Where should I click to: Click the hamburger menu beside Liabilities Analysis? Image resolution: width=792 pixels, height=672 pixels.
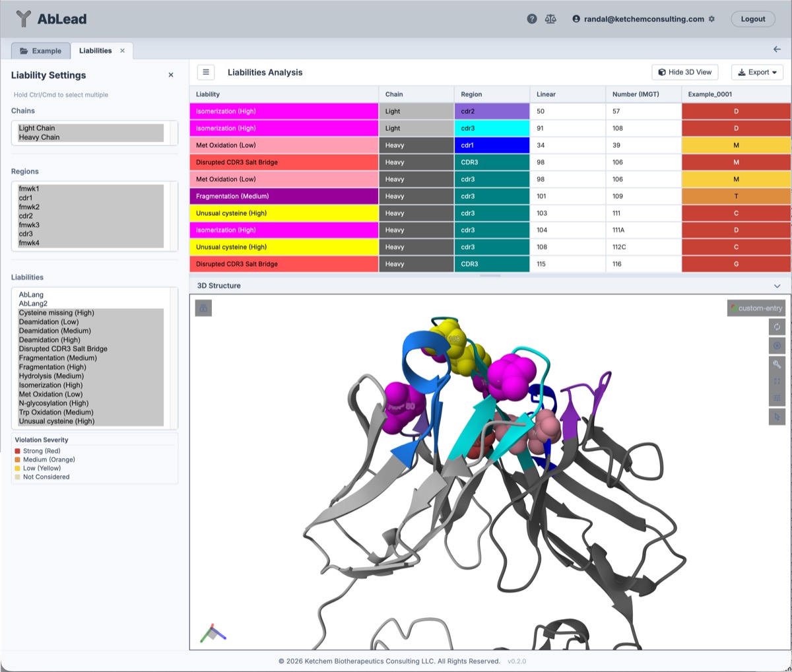click(205, 72)
